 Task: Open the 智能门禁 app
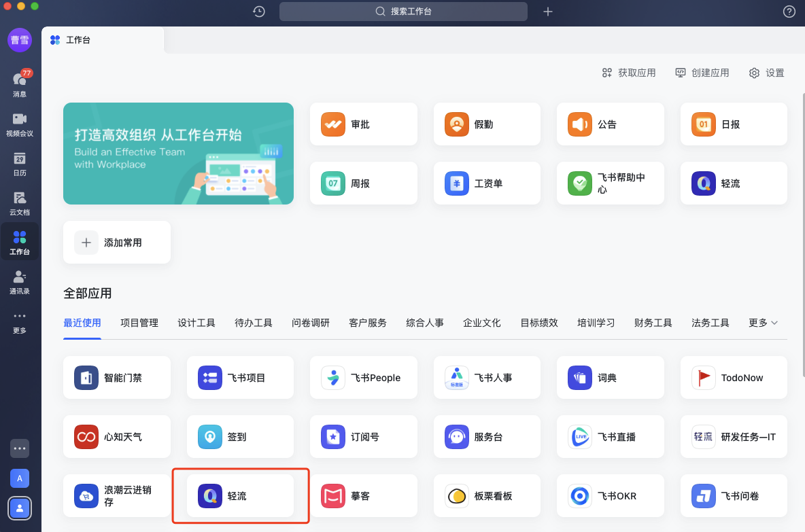117,378
